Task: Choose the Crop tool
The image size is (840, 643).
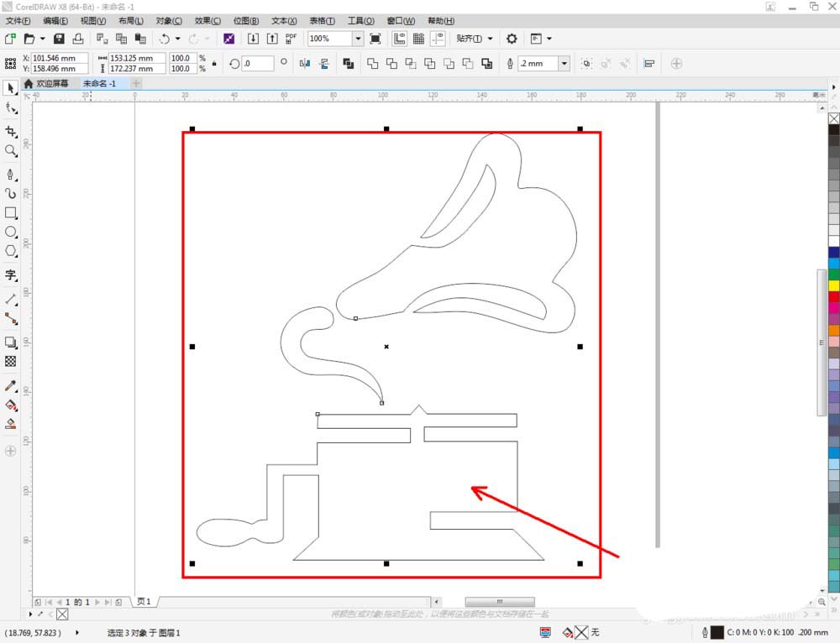Action: tap(10, 131)
